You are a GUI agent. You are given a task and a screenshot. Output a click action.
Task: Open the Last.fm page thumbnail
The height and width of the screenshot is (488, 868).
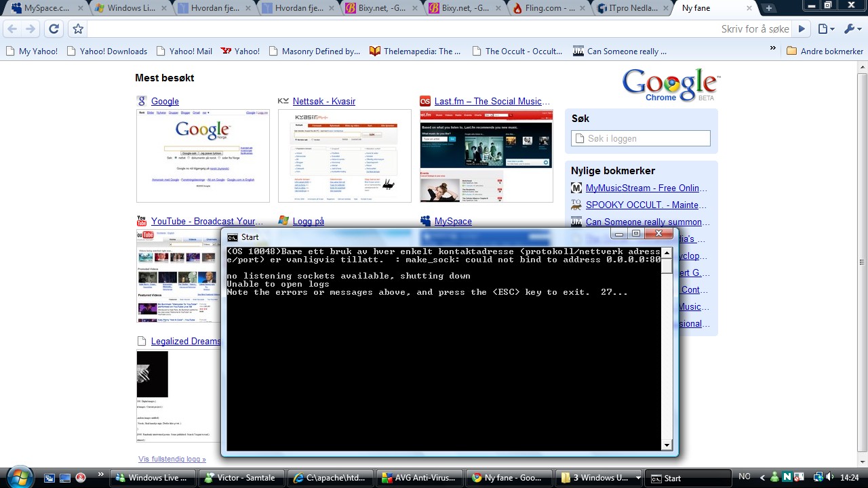[x=486, y=156]
